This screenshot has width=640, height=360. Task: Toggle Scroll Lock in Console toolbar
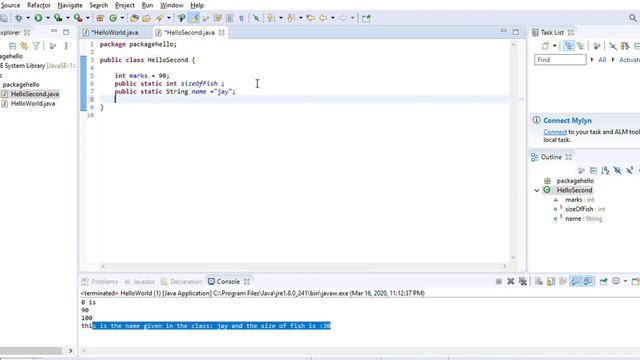tap(551, 281)
